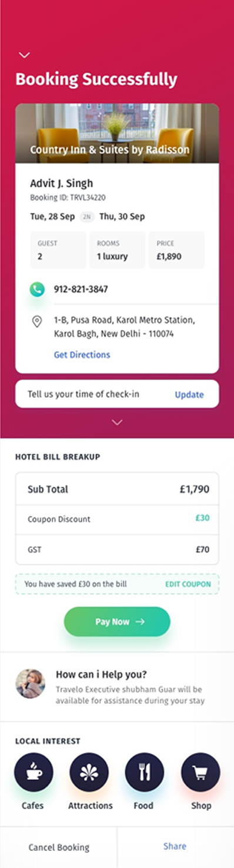Screen dimensions: 234x868
Task: Click the executive profile avatar
Action: coord(30,684)
